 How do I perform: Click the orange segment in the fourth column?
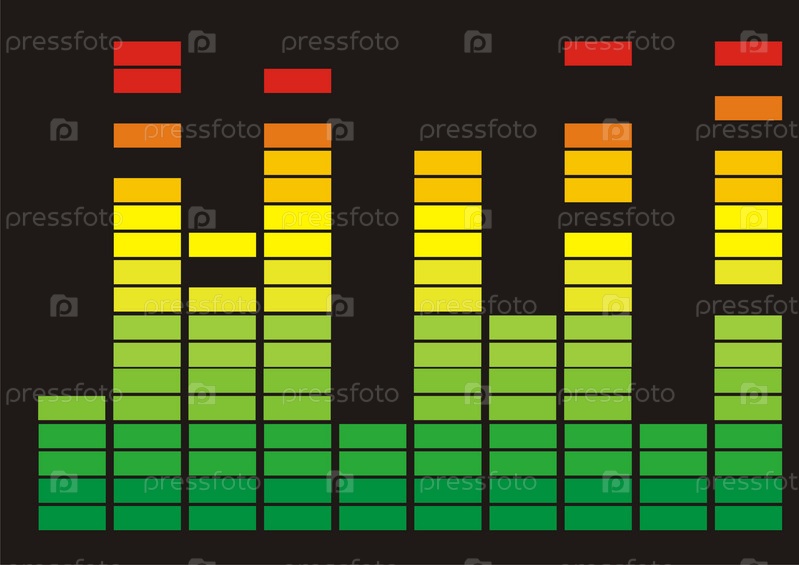click(297, 135)
